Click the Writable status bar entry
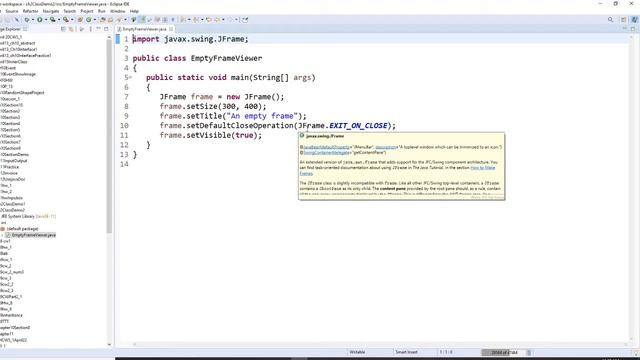 click(x=357, y=352)
